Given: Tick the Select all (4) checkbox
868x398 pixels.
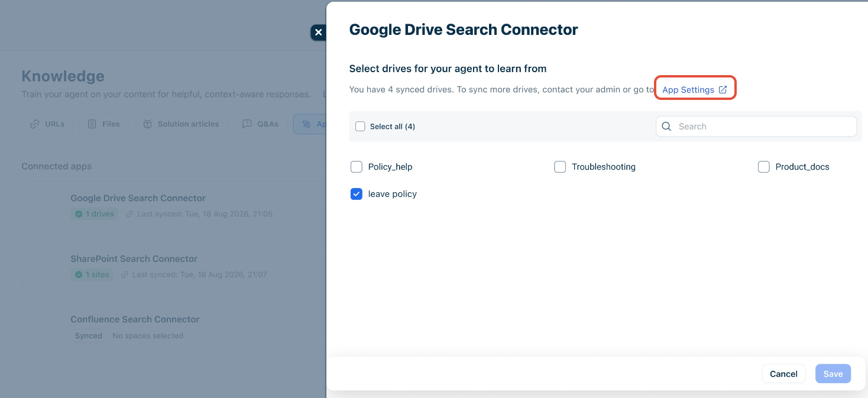Looking at the screenshot, I should click(x=360, y=127).
